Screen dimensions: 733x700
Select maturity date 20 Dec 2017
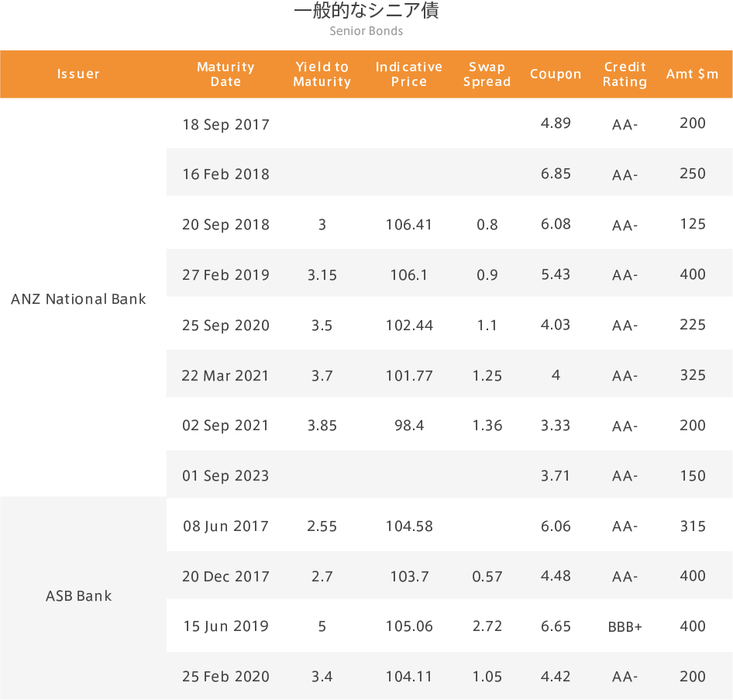pyautogui.click(x=225, y=577)
